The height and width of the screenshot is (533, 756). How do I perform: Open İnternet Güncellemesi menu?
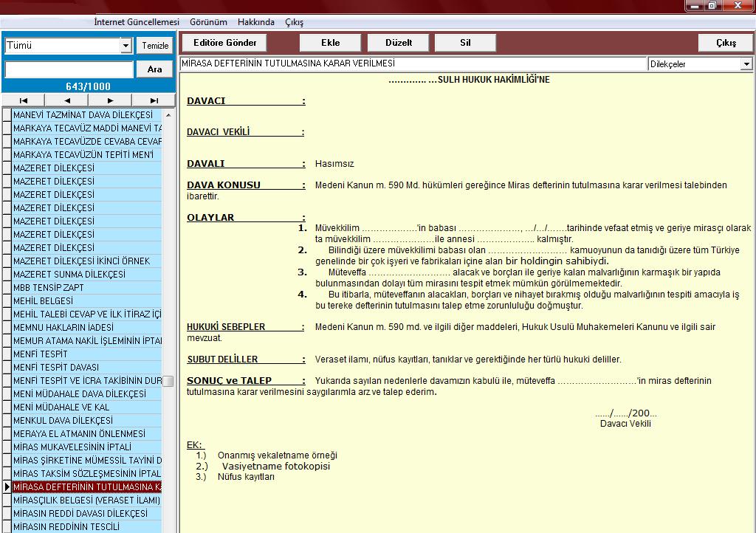[137, 22]
